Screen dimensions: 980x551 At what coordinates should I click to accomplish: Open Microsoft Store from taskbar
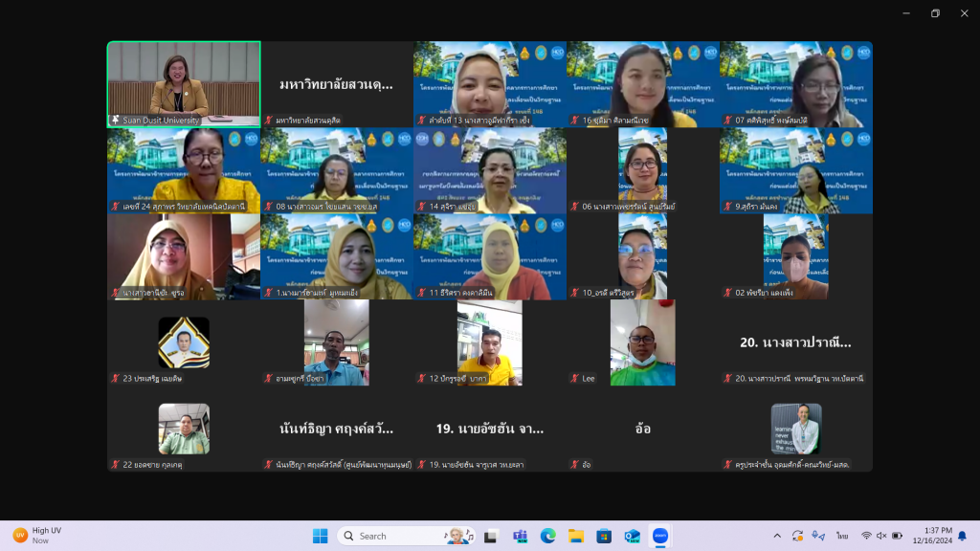[x=603, y=536]
